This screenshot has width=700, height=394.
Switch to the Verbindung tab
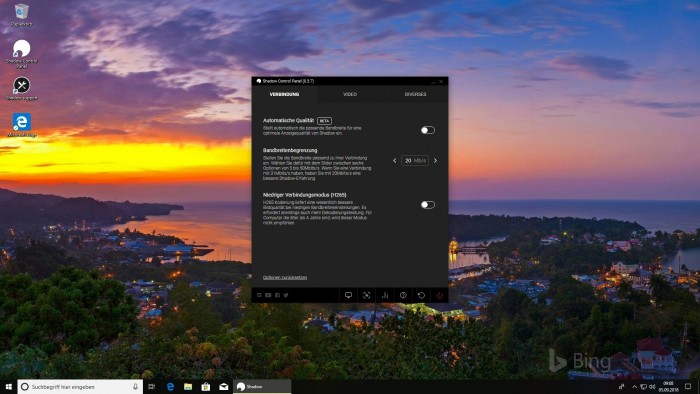(x=284, y=95)
